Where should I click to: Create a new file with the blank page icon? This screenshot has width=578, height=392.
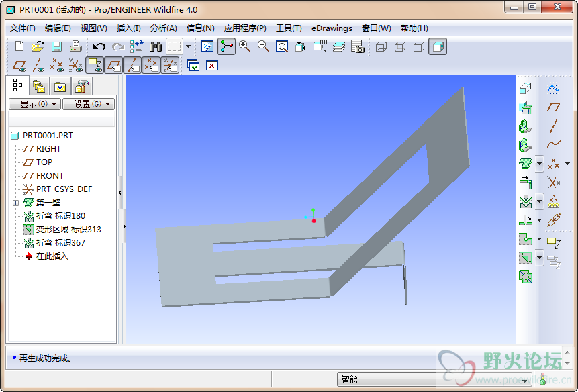19,47
